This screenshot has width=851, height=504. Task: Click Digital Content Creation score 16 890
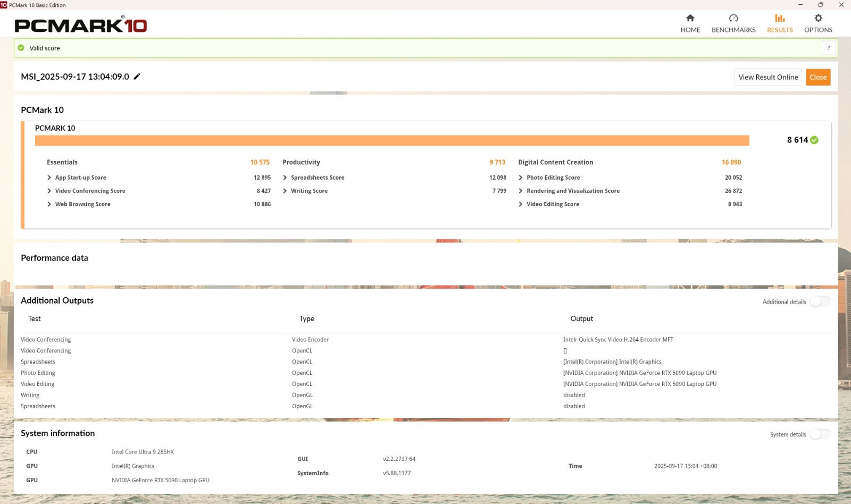[x=731, y=162]
